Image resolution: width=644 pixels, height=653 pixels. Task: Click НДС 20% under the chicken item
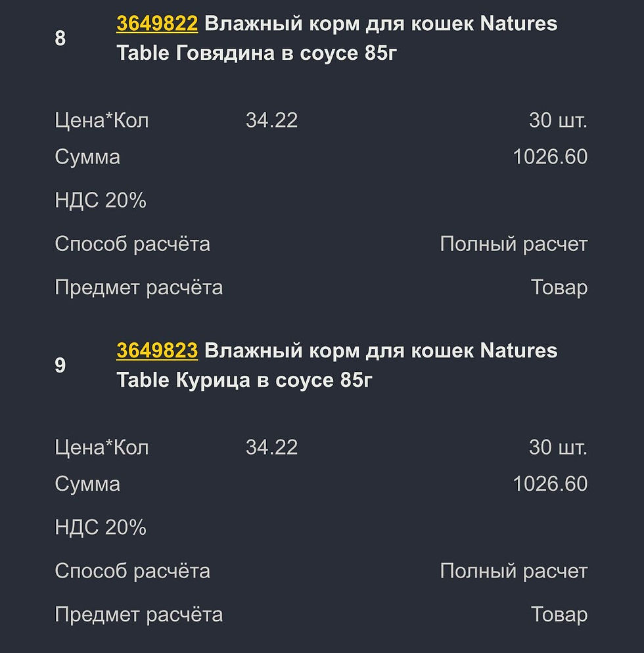pos(101,528)
